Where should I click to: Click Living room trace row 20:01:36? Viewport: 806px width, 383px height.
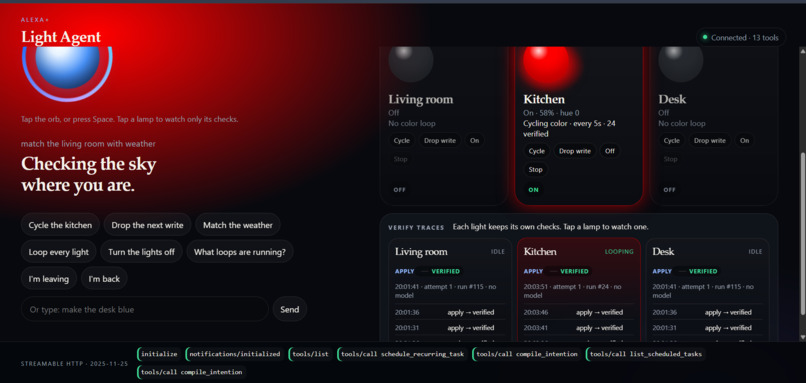[x=450, y=312]
